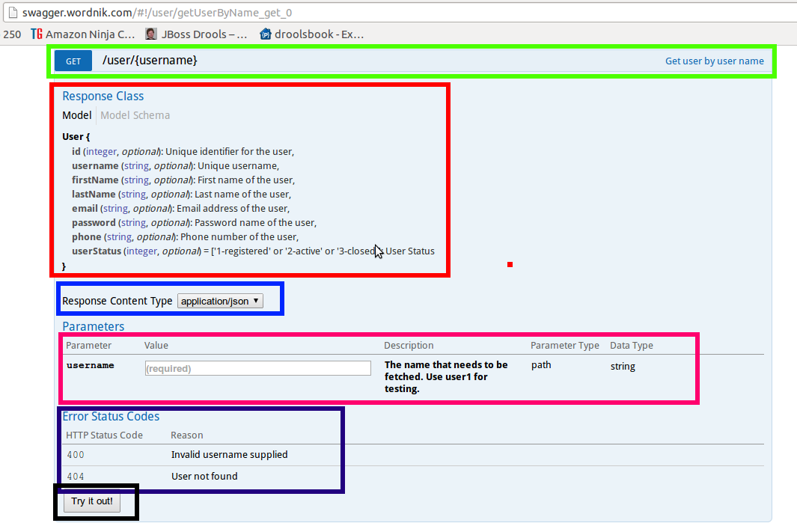Click the 'integer' link beside userStatus
The width and height of the screenshot is (797, 532).
click(141, 251)
